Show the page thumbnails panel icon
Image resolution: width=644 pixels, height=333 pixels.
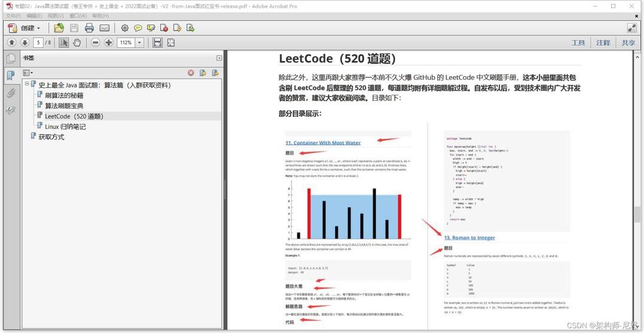tap(11, 59)
